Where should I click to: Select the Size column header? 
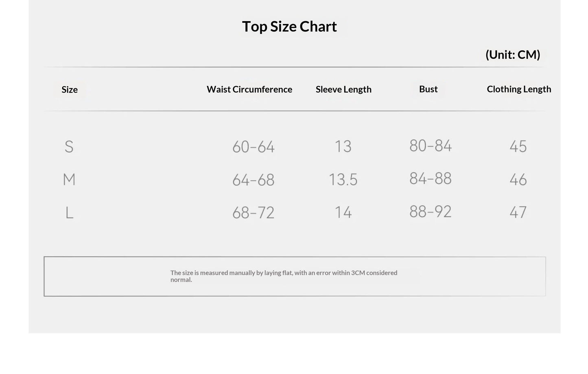(70, 90)
